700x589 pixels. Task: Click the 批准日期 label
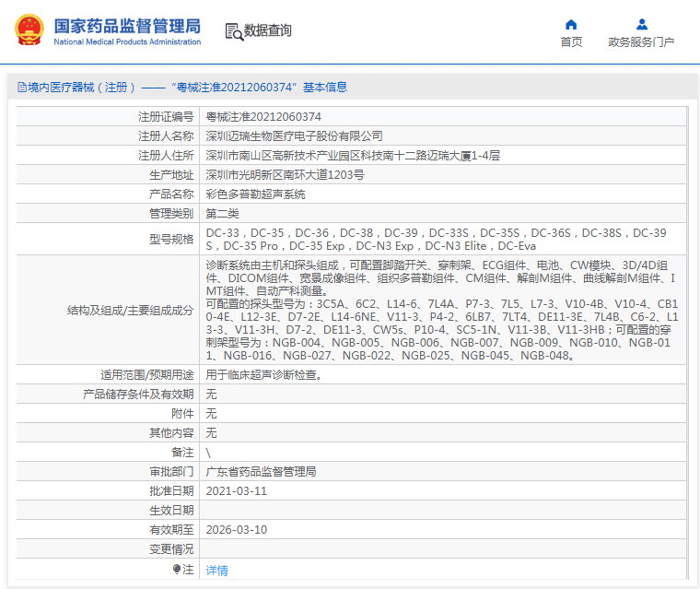171,490
